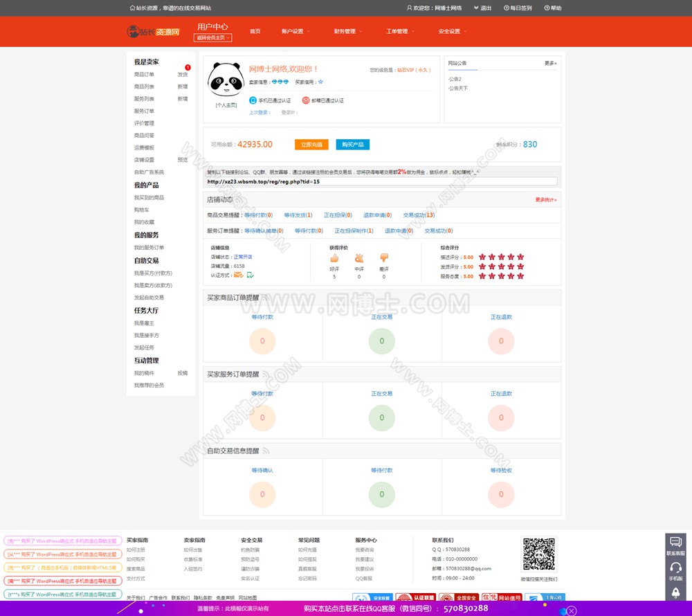Image resolution: width=692 pixels, height=616 pixels.
Task: Open the 每日签到 daily check-in link
Action: (518, 8)
